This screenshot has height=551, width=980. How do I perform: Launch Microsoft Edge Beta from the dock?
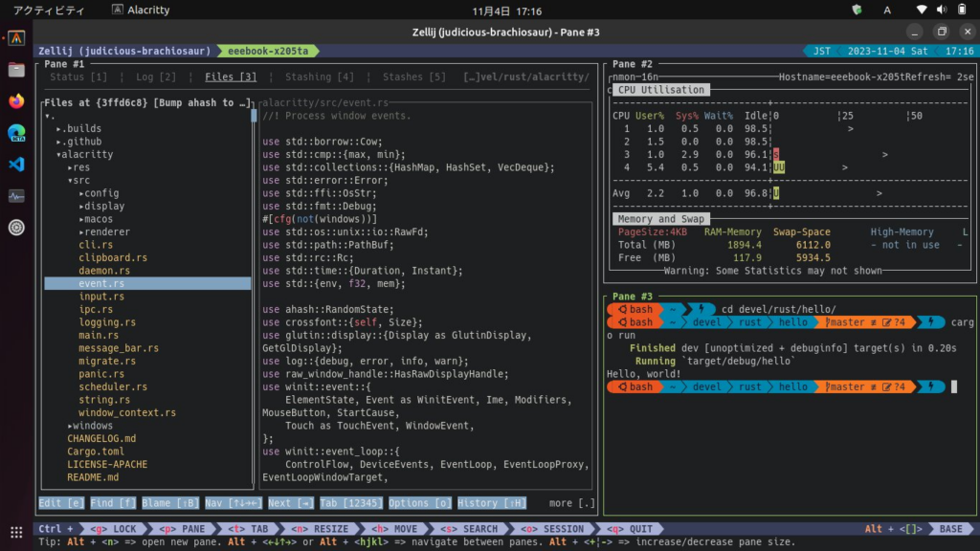coord(16,133)
